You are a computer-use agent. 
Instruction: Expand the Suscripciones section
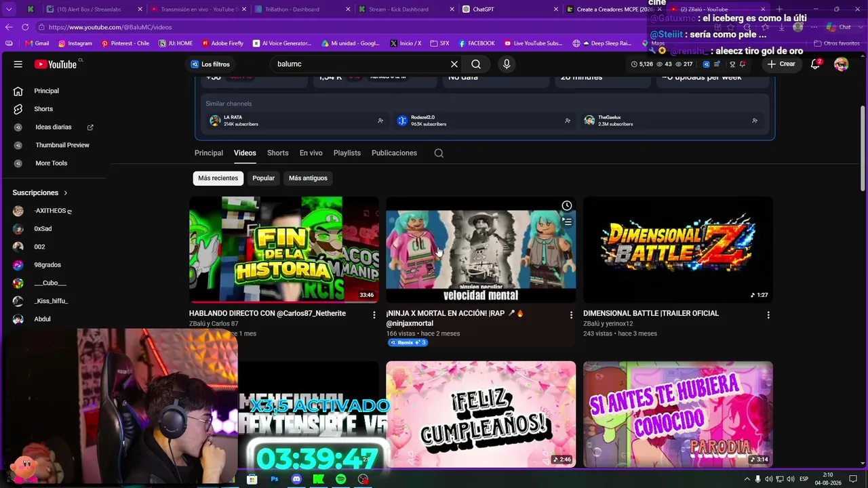point(40,192)
